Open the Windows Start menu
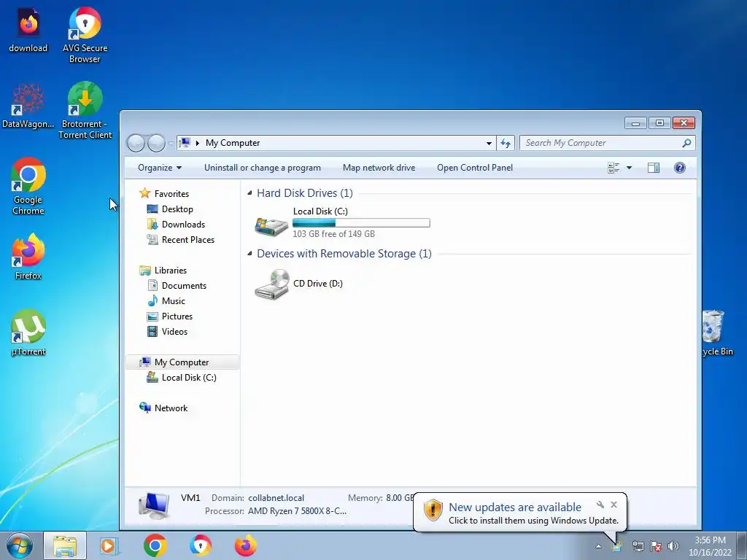 [20, 545]
